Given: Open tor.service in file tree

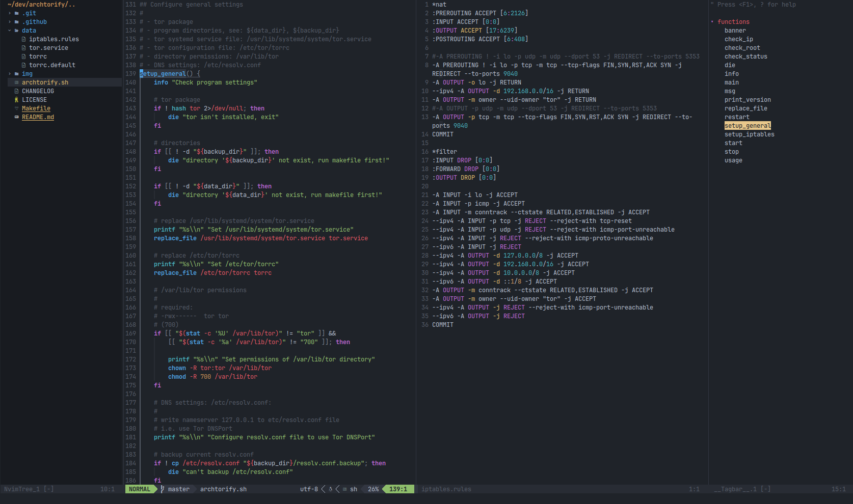Looking at the screenshot, I should pyautogui.click(x=48, y=48).
